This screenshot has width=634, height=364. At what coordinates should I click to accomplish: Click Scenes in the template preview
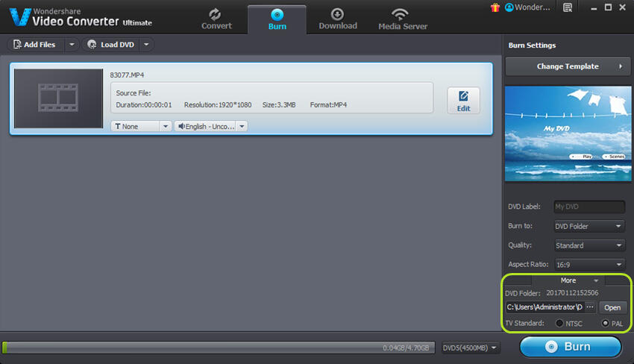613,157
